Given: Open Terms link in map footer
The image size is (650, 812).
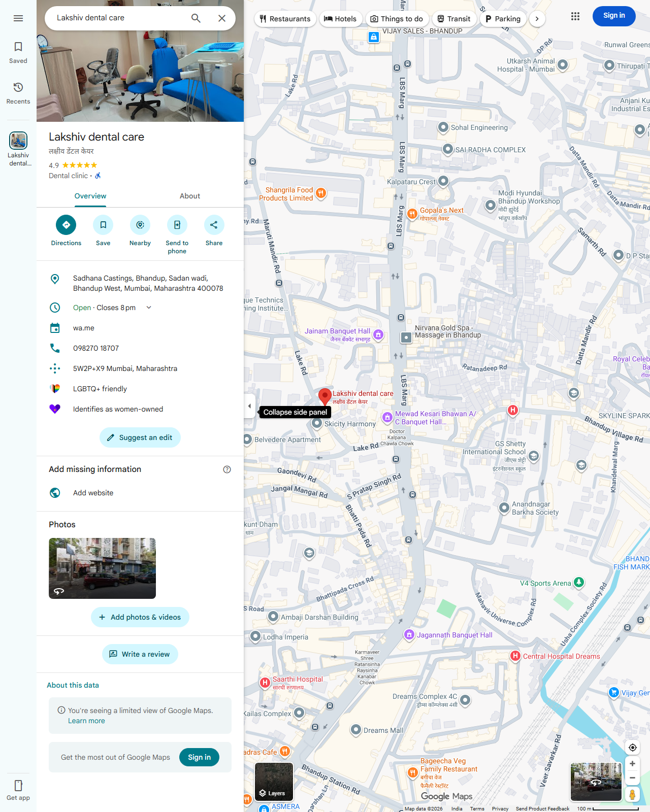Looking at the screenshot, I should pos(477,808).
